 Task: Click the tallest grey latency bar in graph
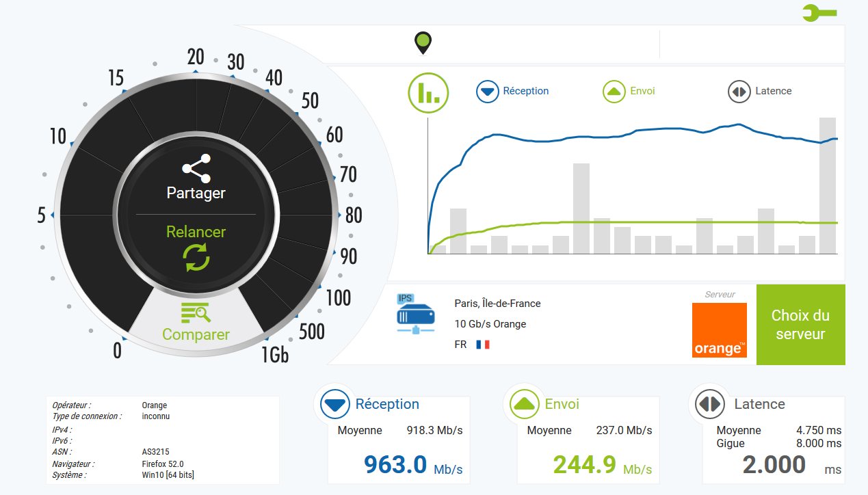(828, 185)
